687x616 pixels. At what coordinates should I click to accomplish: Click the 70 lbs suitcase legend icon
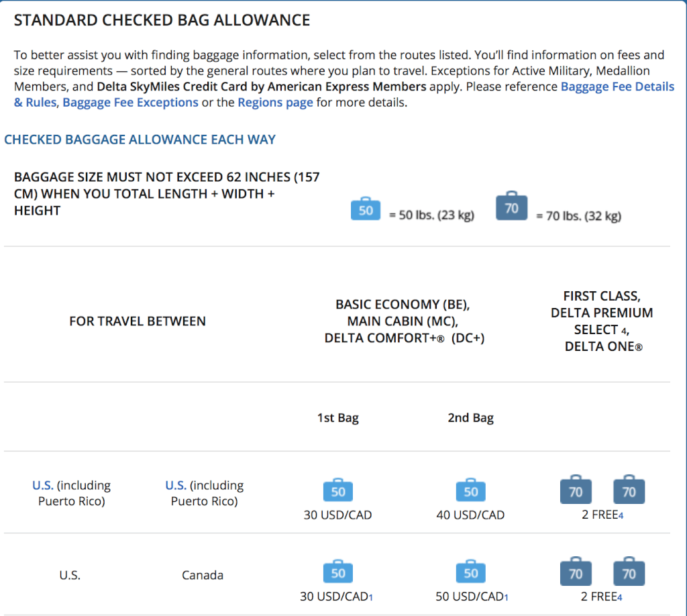[x=511, y=207]
